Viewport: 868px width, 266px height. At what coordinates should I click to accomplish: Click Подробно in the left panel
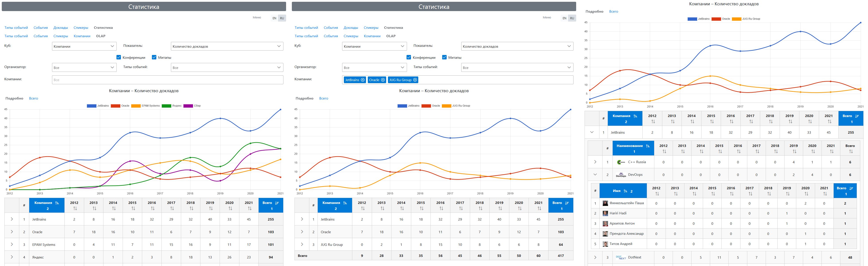[14, 98]
